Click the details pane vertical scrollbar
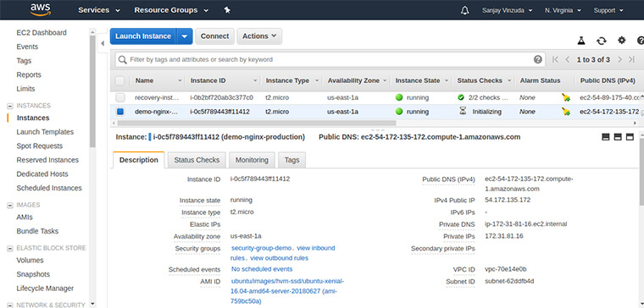Image resolution: width=644 pixels, height=308 pixels. [641, 173]
